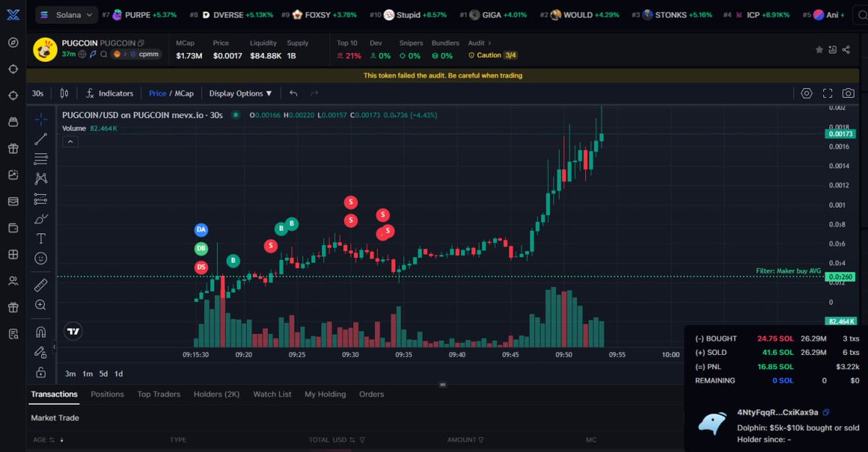Viewport: 868px width, 452px height.
Task: Filter the AMOUNT column
Action: [x=481, y=440]
